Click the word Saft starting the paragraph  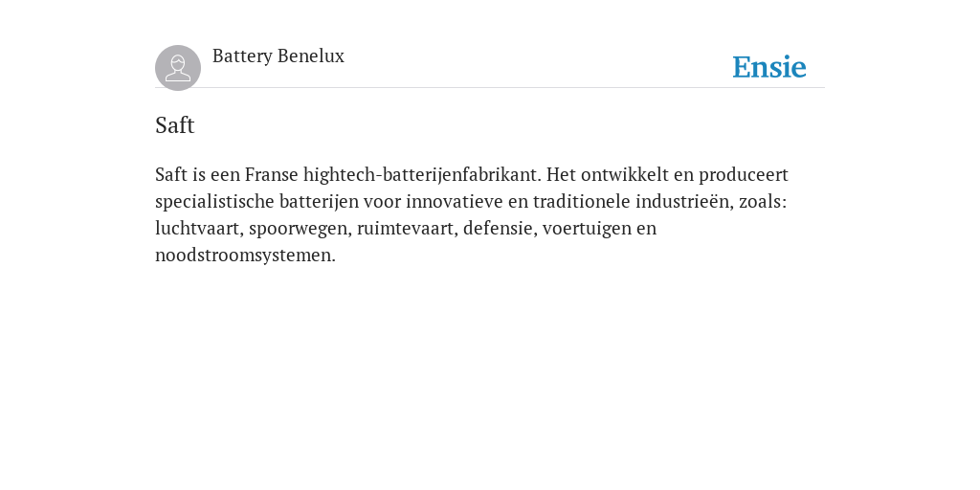pyautogui.click(x=171, y=174)
